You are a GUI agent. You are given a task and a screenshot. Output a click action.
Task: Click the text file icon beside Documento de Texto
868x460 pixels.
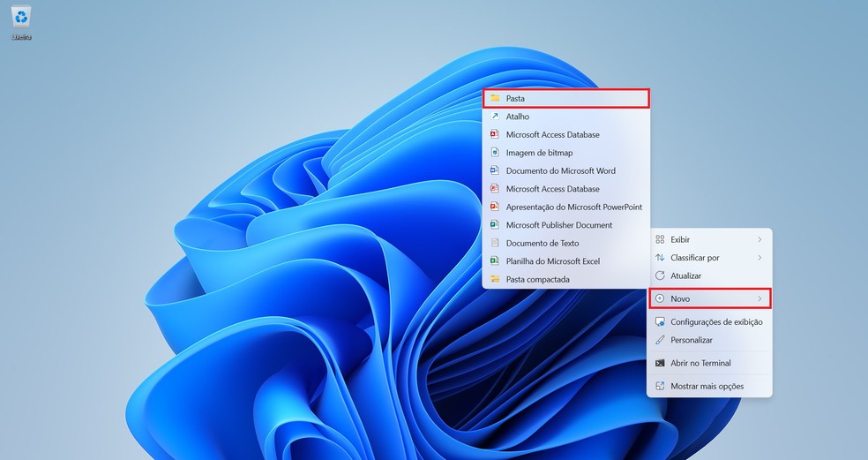pyautogui.click(x=495, y=243)
